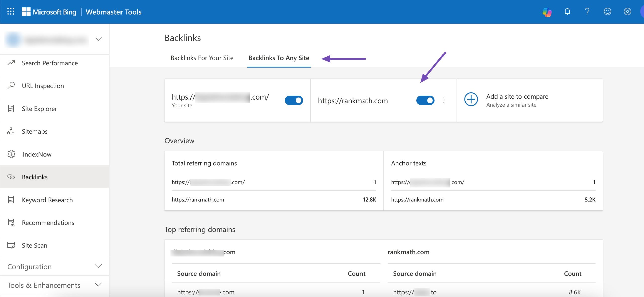Open the app launcher grid icon
This screenshot has width=644, height=297.
11,12
